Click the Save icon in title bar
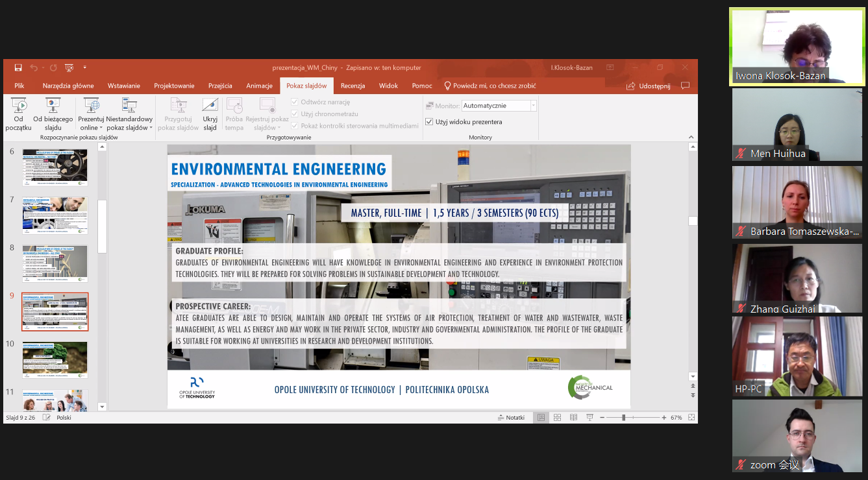Image resolution: width=868 pixels, height=480 pixels. (18, 67)
